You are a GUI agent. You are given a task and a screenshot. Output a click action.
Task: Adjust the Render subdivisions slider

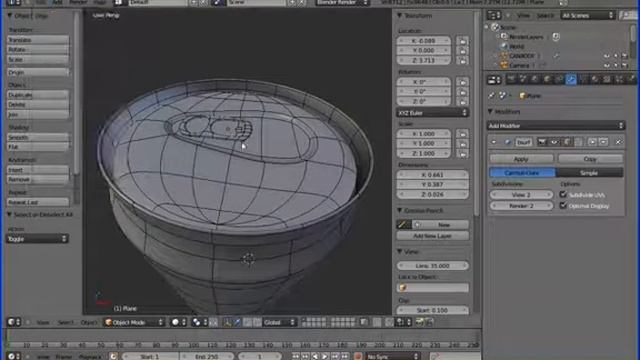coord(521,206)
